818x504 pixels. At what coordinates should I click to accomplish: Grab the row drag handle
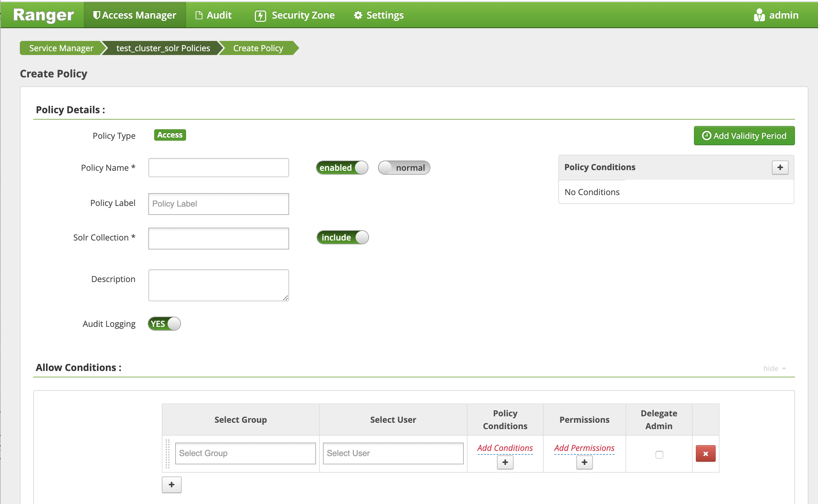167,453
